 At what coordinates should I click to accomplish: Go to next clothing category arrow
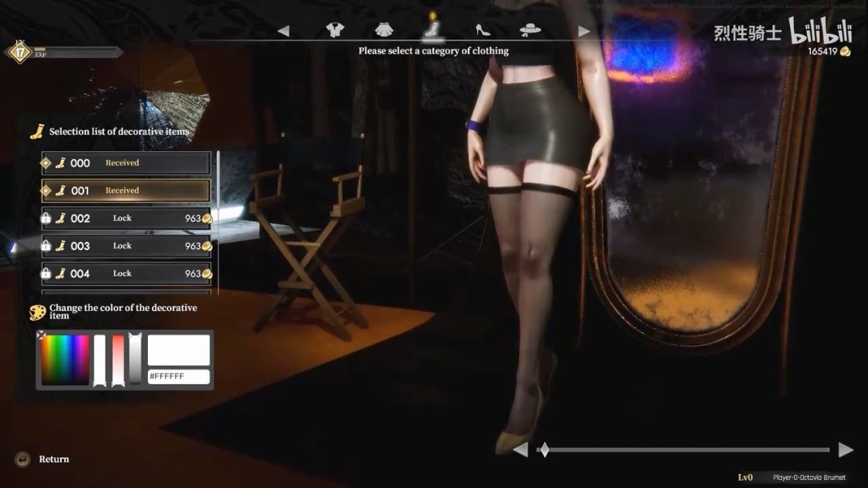pyautogui.click(x=583, y=31)
